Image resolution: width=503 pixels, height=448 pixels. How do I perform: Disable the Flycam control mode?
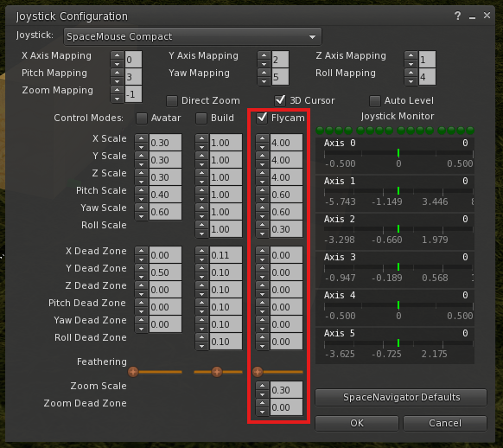[262, 118]
